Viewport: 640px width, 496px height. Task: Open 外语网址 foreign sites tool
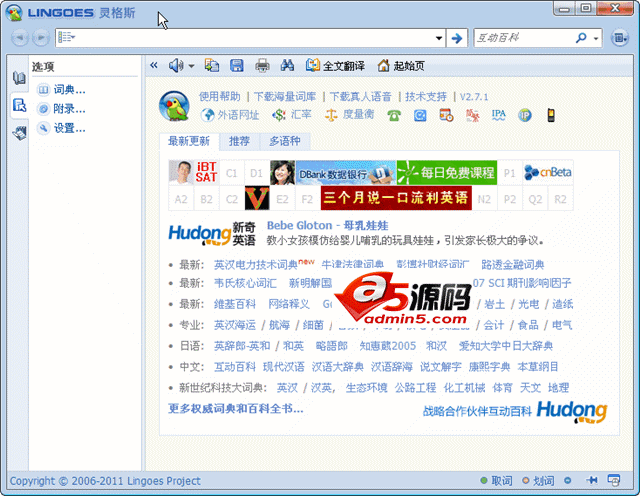(x=230, y=115)
